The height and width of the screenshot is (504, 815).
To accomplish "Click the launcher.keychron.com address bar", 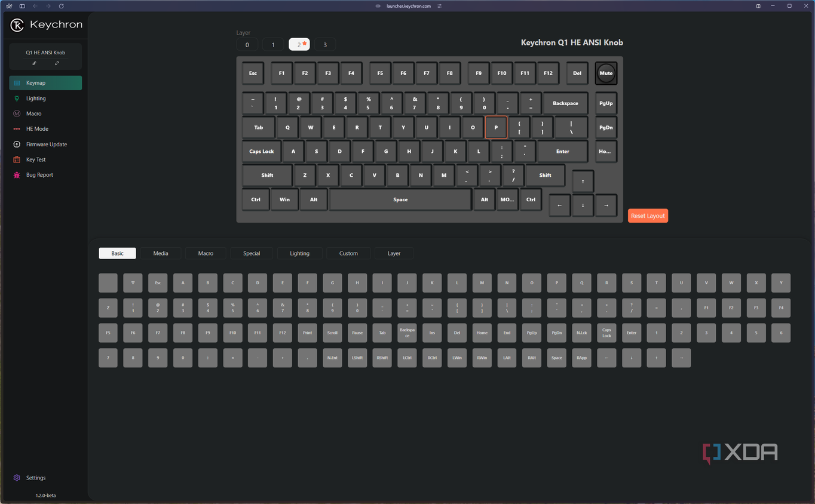I will point(408,6).
